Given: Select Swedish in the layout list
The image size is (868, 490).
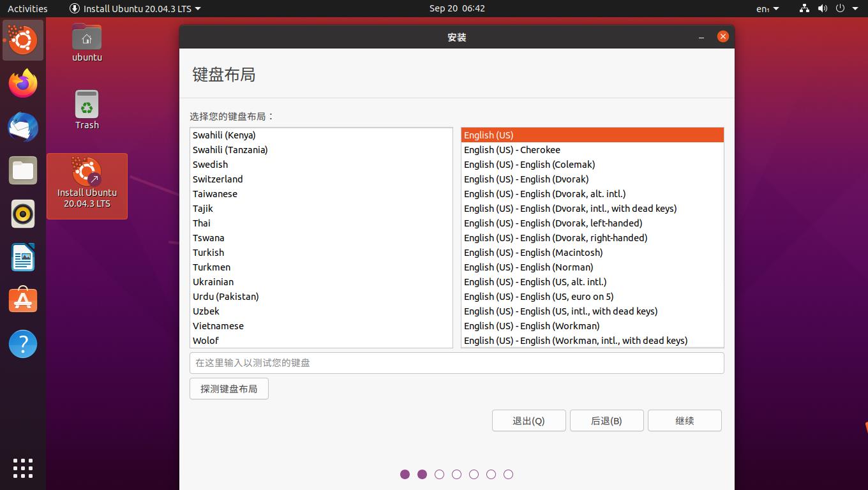Looking at the screenshot, I should (321, 165).
